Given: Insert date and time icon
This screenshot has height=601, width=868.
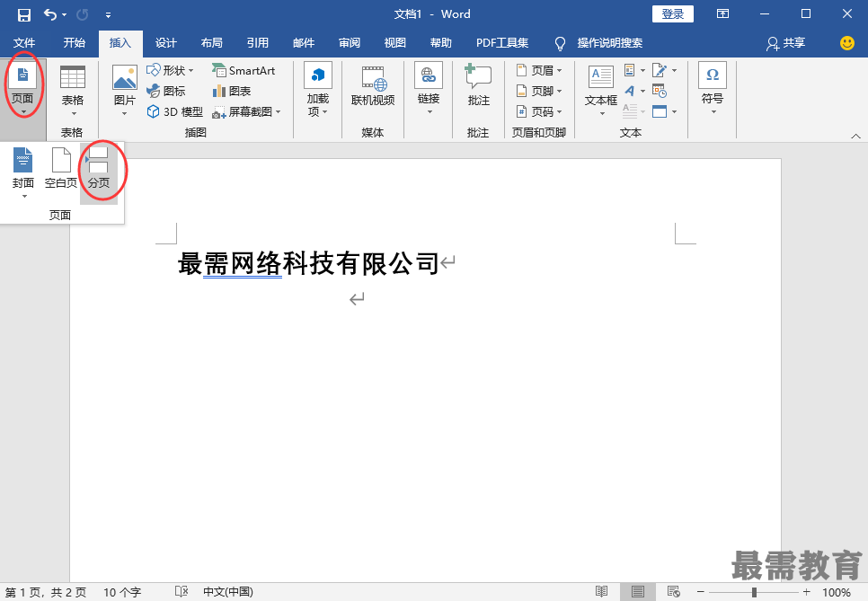Looking at the screenshot, I should point(660,91).
